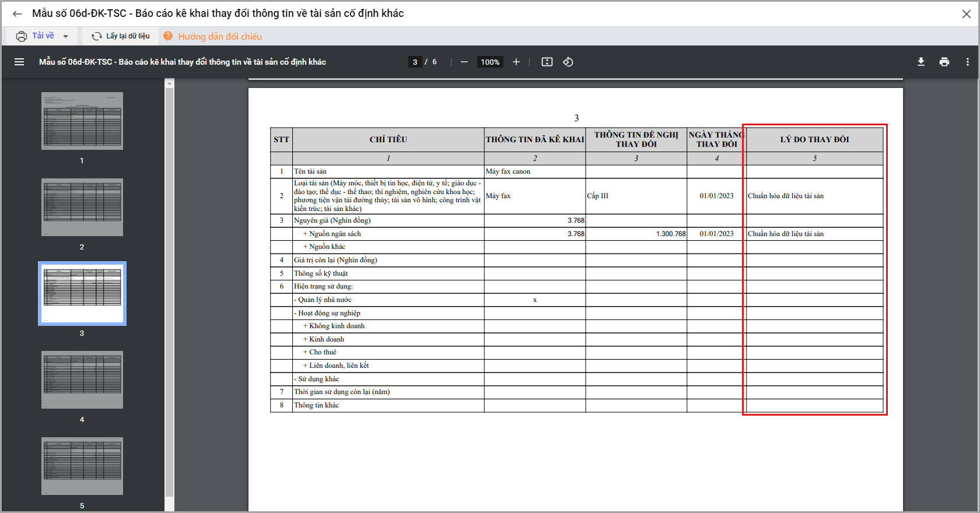Open page 4 thumbnail
980x513 pixels.
point(82,380)
